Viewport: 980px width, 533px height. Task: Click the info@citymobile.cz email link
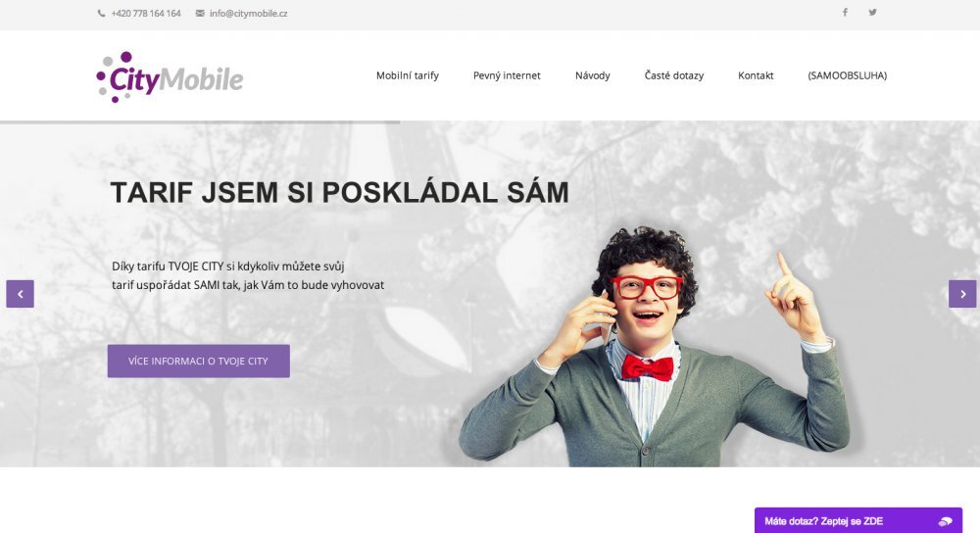tap(249, 13)
